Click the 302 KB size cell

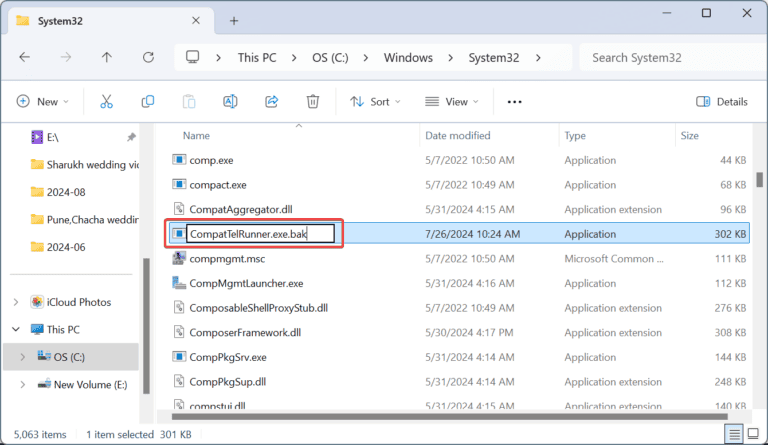(x=730, y=234)
